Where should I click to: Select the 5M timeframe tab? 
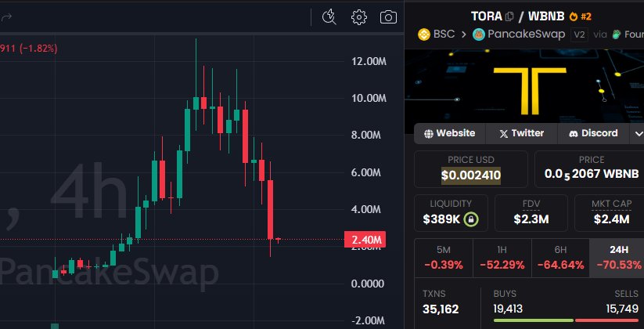pyautogui.click(x=443, y=256)
